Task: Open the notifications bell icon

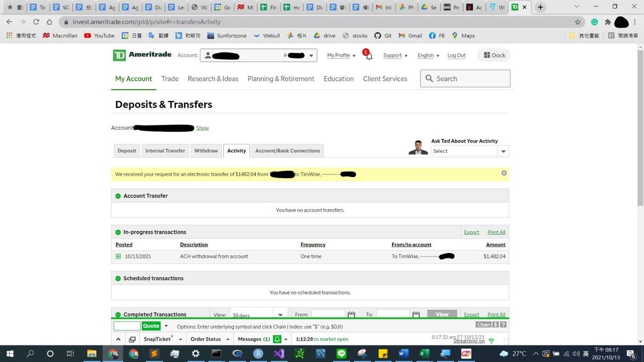Action: pyautogui.click(x=369, y=56)
